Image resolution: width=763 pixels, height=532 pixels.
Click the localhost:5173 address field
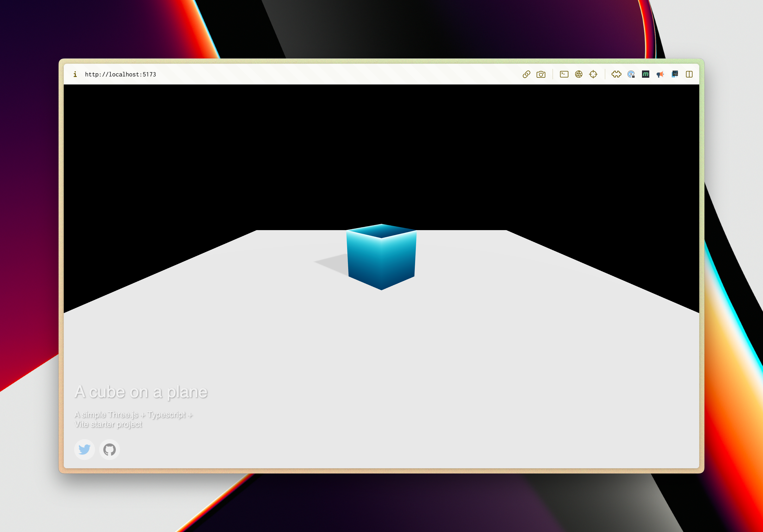coord(120,74)
